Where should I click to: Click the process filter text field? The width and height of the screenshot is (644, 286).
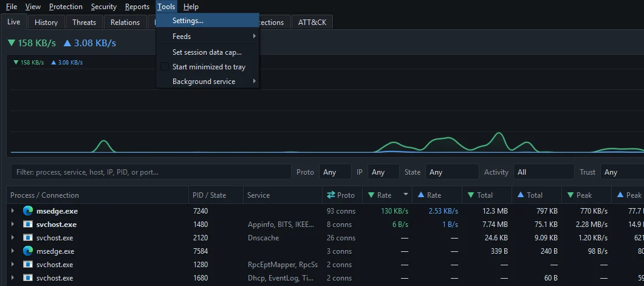(x=151, y=172)
